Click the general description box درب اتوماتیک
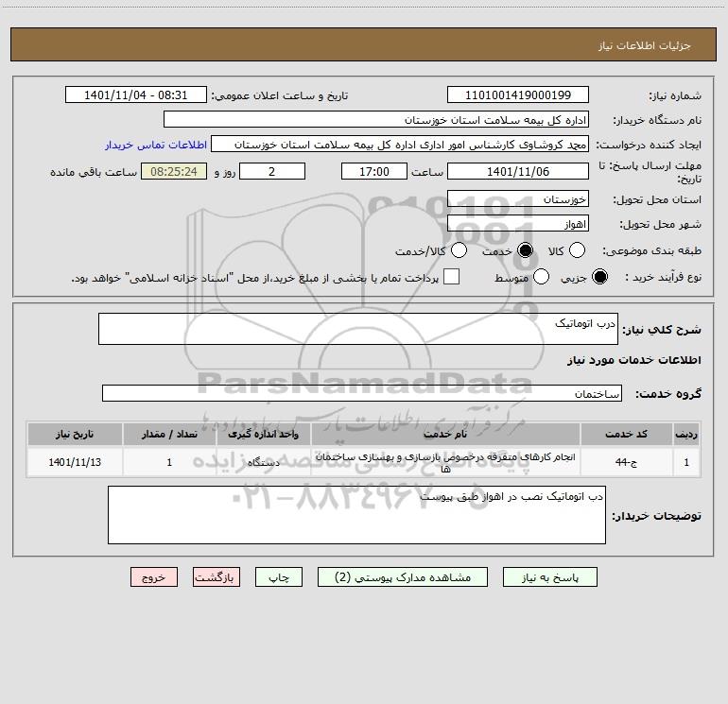The image size is (728, 704). (358, 329)
